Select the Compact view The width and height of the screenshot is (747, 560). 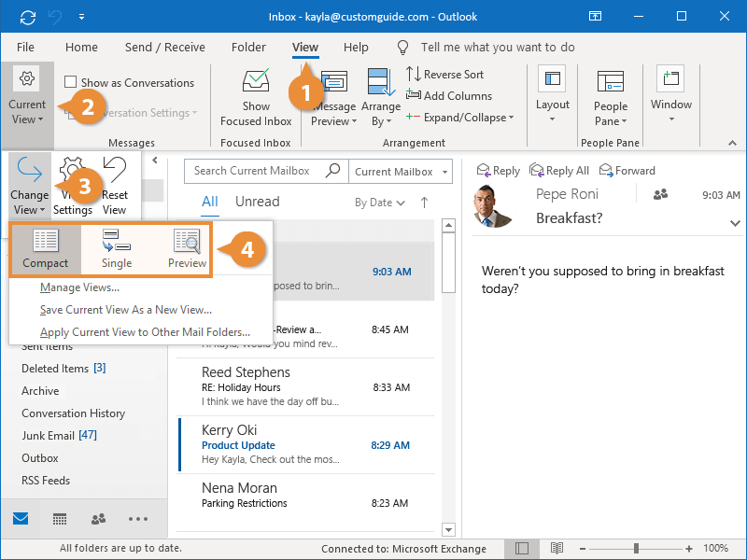click(x=46, y=249)
